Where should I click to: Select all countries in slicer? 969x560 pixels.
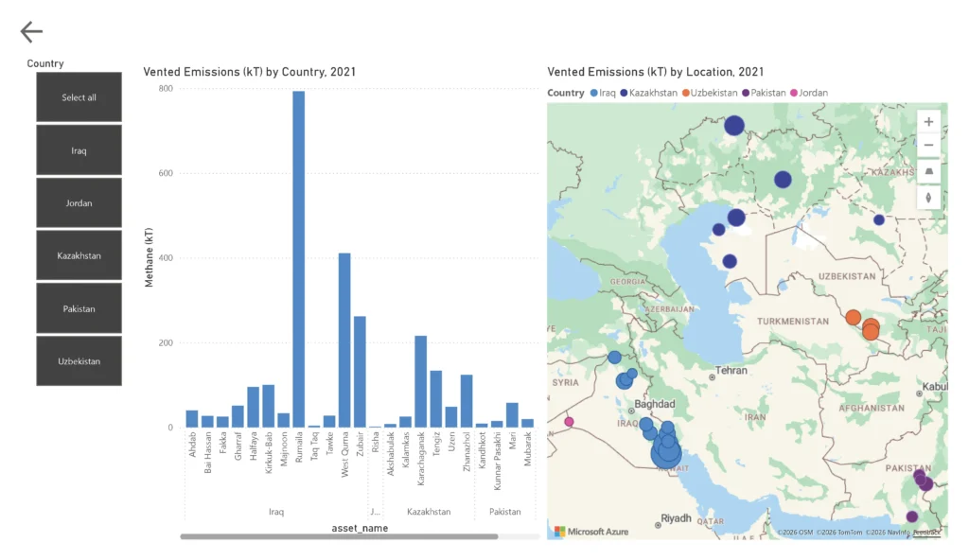point(79,97)
